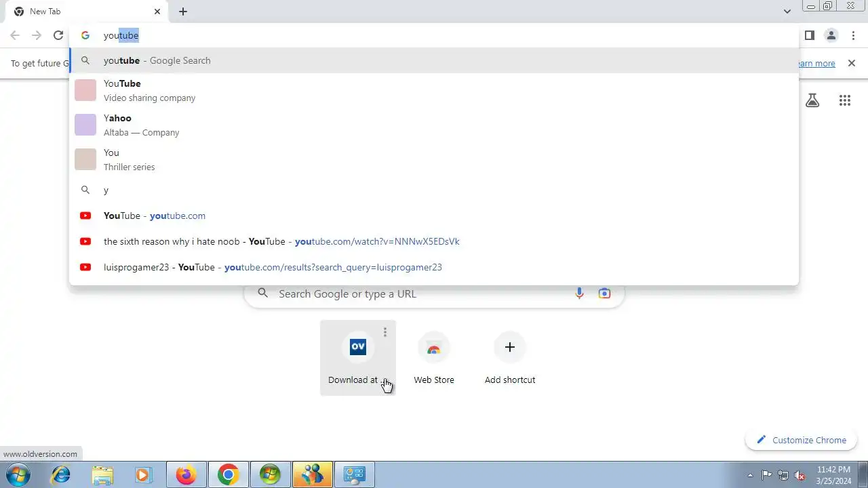Open the Chrome side panel icon
868x488 pixels.
pyautogui.click(x=810, y=35)
